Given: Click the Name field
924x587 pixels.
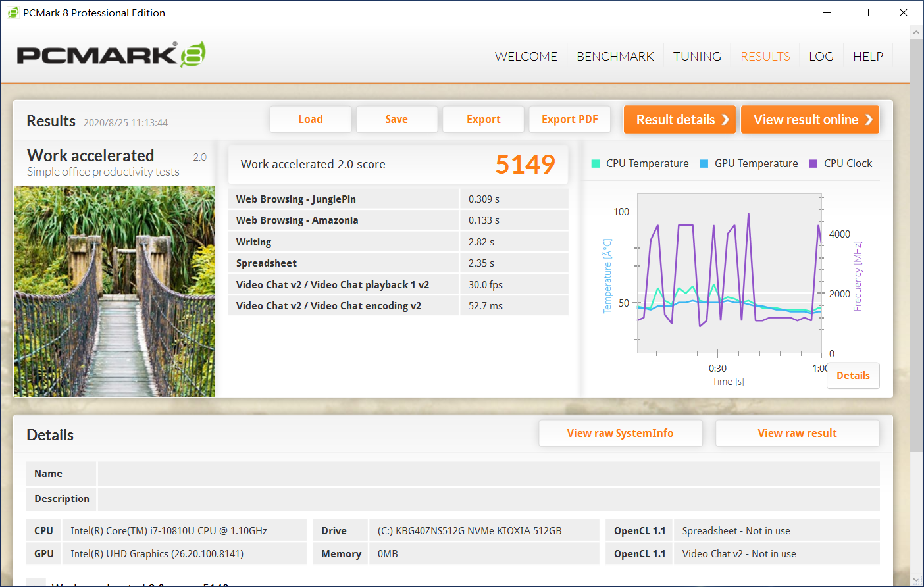Looking at the screenshot, I should point(489,474).
